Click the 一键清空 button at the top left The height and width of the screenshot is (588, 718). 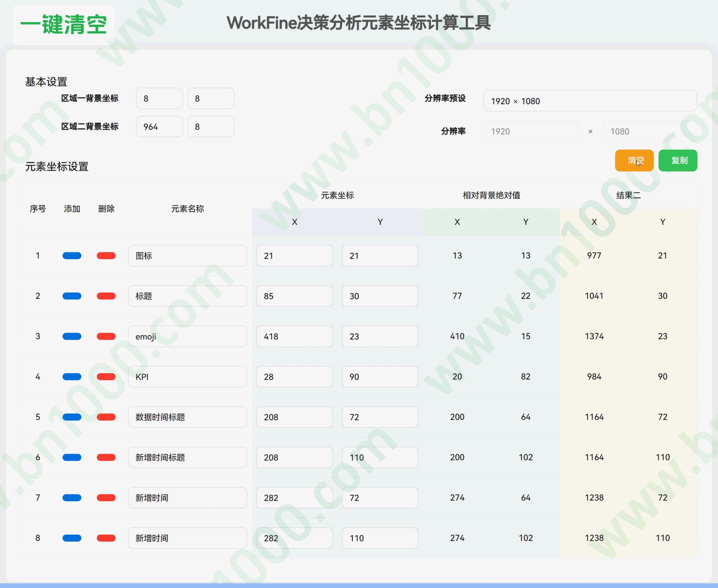(x=63, y=25)
